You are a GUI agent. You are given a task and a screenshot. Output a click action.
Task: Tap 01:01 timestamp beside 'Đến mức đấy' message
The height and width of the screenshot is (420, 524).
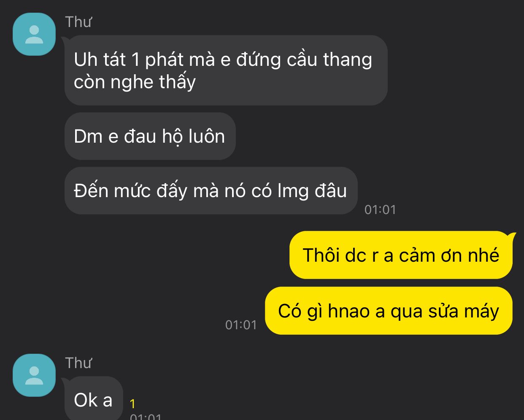tap(380, 209)
